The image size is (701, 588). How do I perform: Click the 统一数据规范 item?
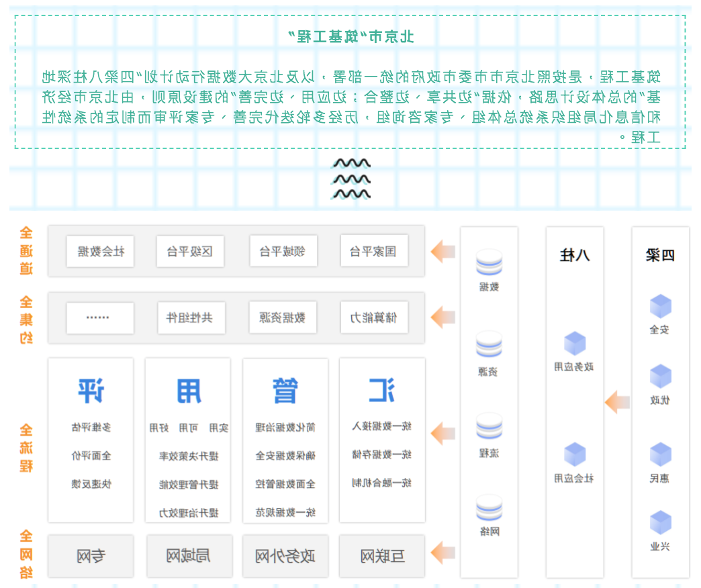(x=285, y=513)
